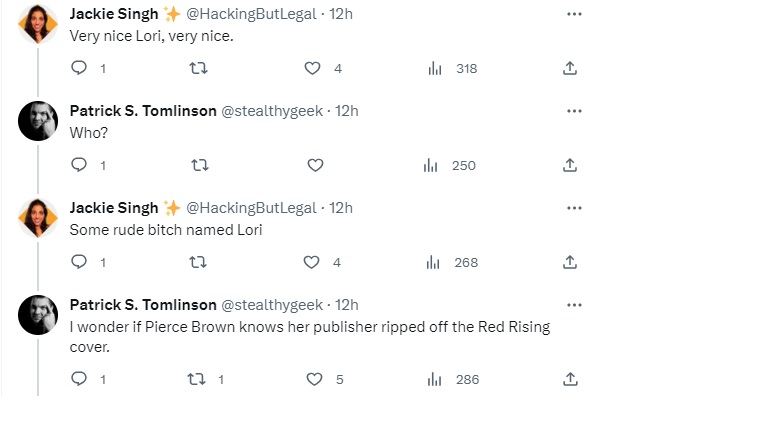The height and width of the screenshot is (444, 763).
Task: Open @stealthygeek handle on "Who?" tweet
Action: click(x=271, y=111)
